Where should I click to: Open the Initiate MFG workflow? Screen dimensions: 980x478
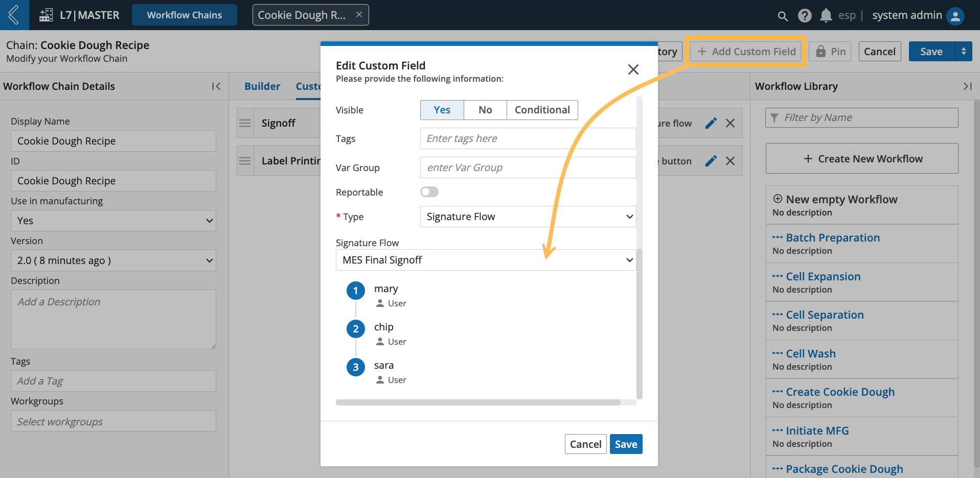817,431
